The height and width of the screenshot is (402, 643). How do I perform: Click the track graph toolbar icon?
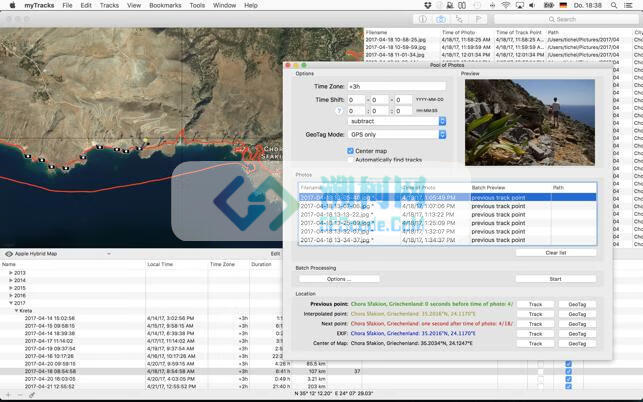459,19
